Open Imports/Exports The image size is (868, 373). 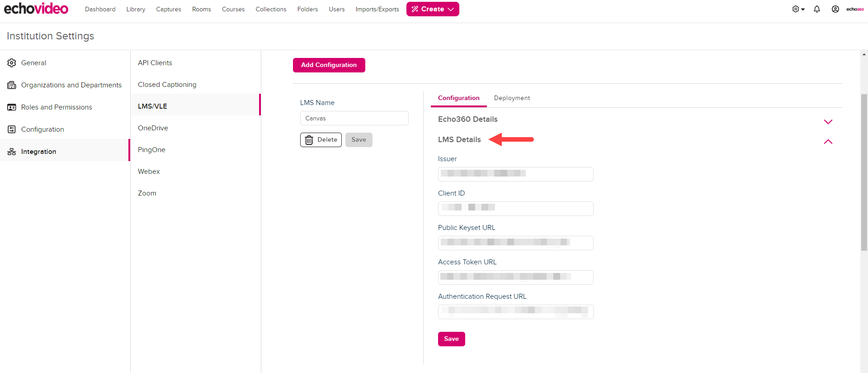click(377, 9)
